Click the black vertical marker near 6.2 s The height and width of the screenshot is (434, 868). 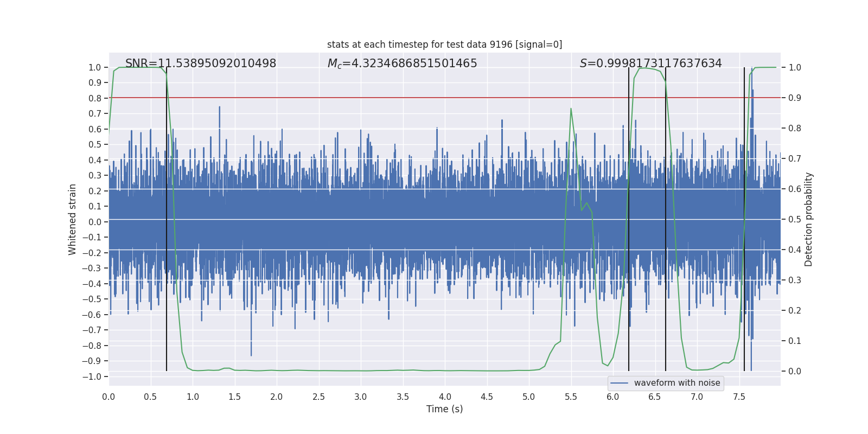629,219
